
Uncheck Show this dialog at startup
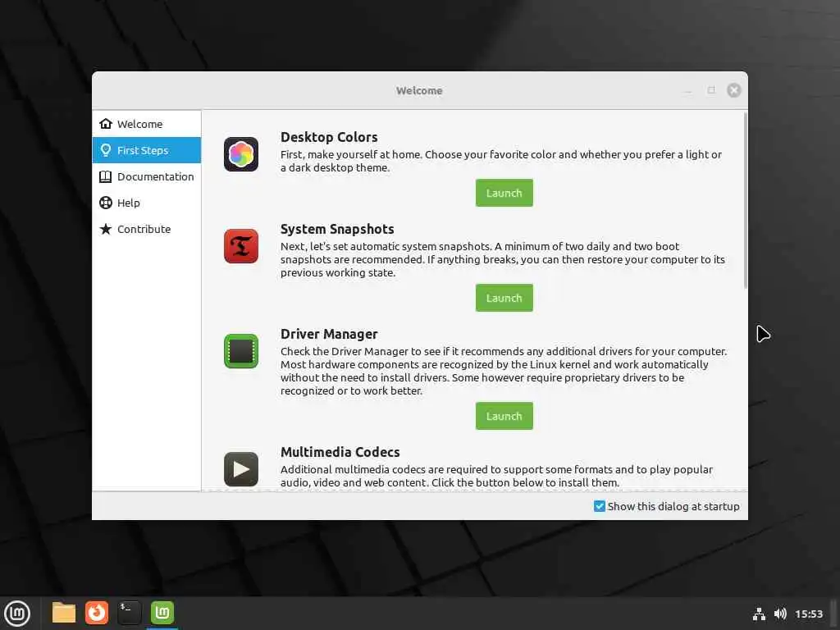600,506
